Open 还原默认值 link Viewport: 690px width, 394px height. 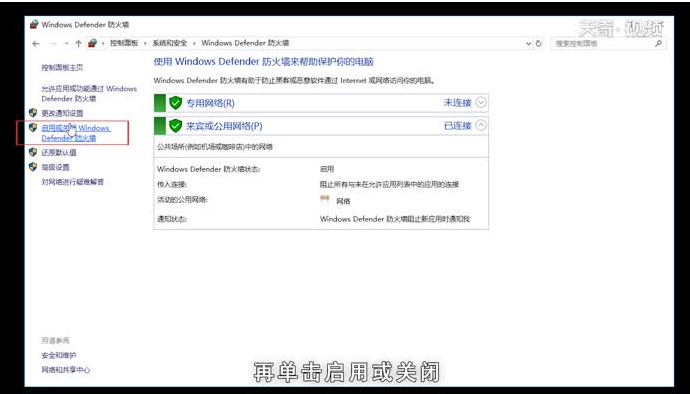pos(59,152)
